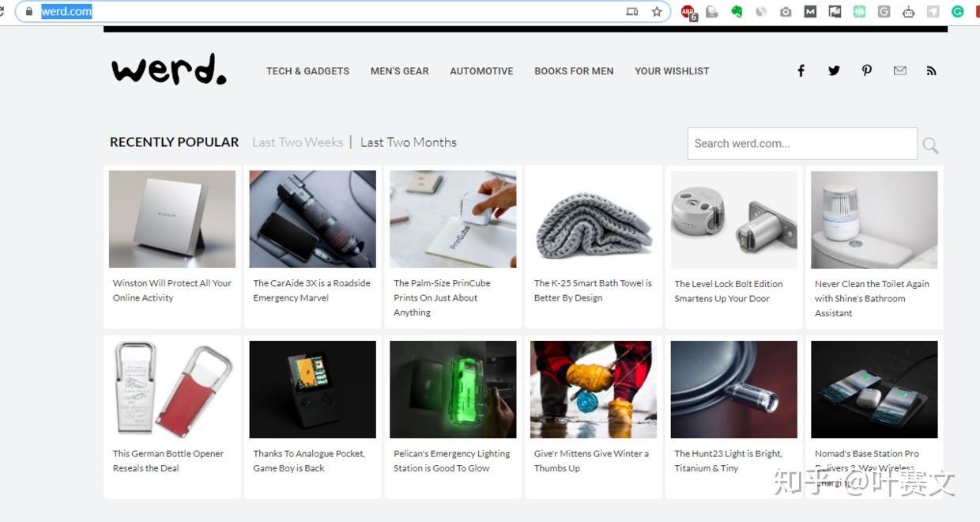This screenshot has height=522, width=980.
Task: Open the black M extension icon
Action: click(810, 12)
